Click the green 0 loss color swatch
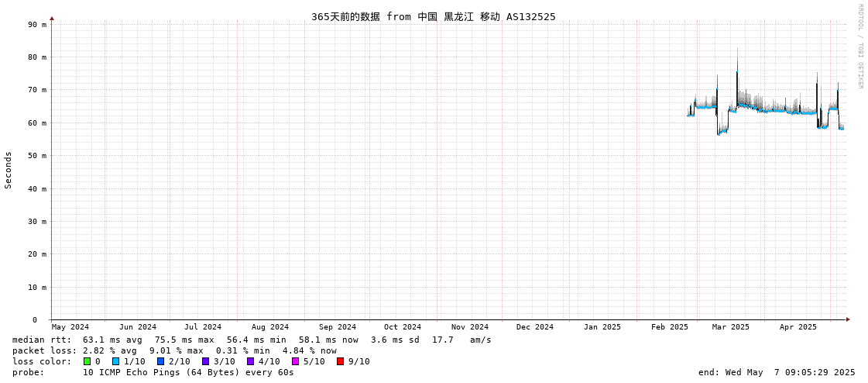 pyautogui.click(x=87, y=361)
